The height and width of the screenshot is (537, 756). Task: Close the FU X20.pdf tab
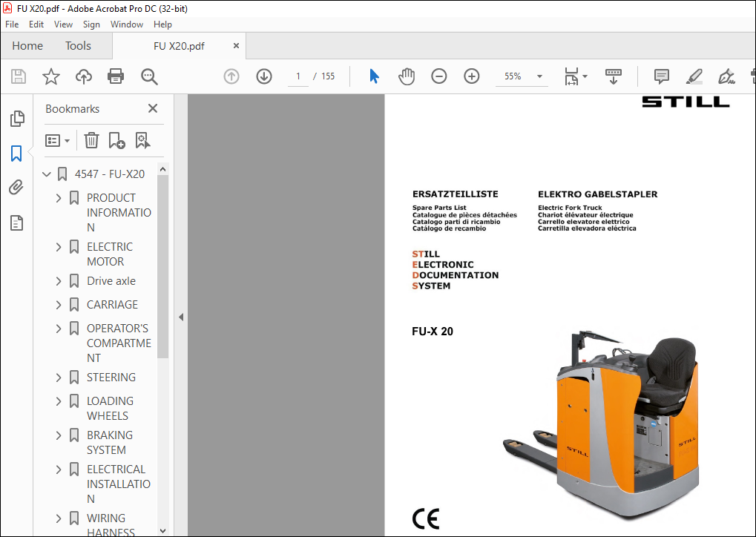pyautogui.click(x=236, y=46)
